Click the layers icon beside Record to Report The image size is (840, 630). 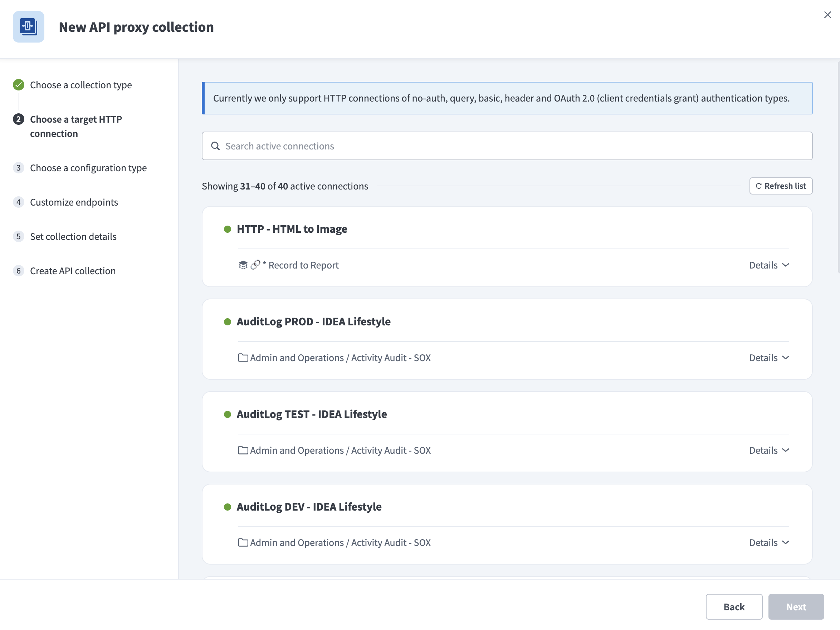pyautogui.click(x=243, y=265)
